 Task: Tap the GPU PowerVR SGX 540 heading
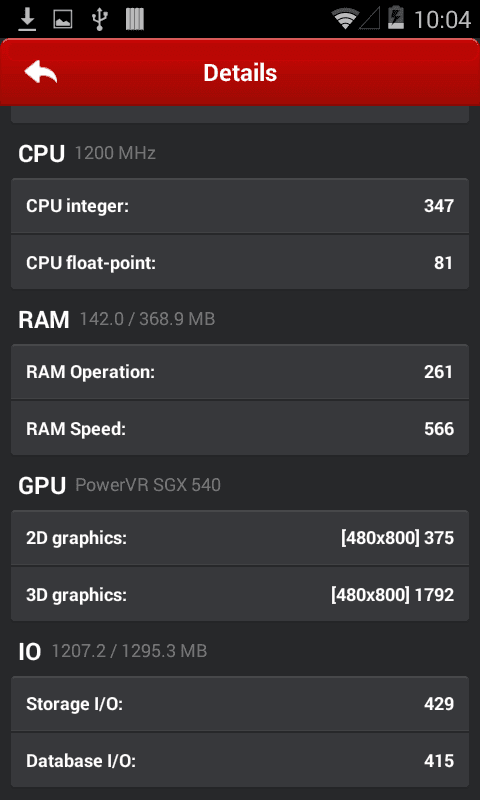coord(119,485)
